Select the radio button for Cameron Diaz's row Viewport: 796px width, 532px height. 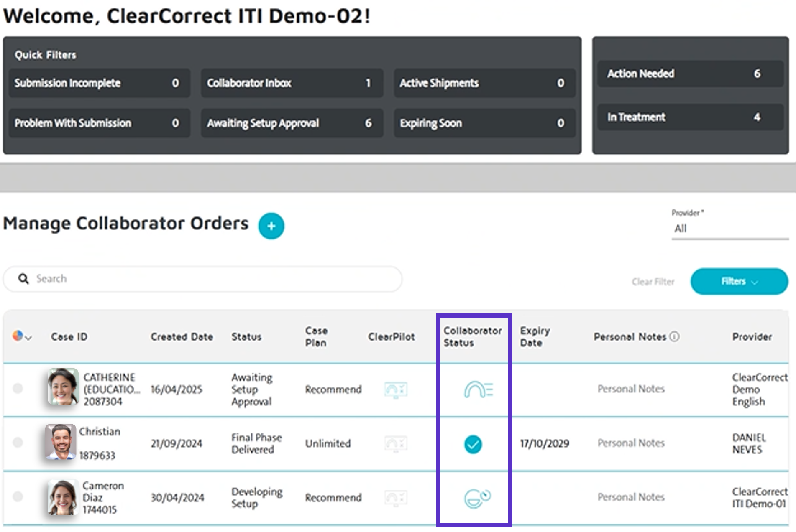pos(18,496)
